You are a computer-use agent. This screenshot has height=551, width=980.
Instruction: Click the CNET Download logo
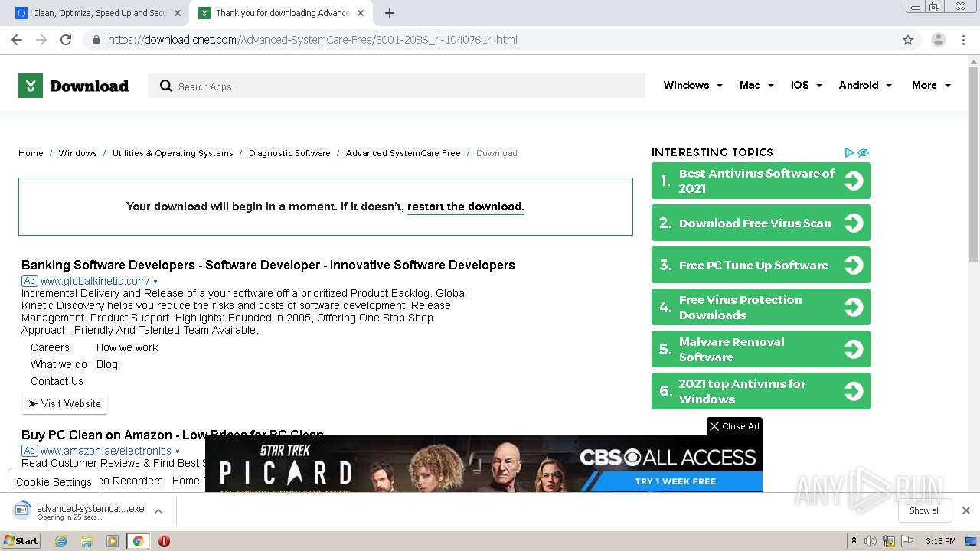point(73,86)
